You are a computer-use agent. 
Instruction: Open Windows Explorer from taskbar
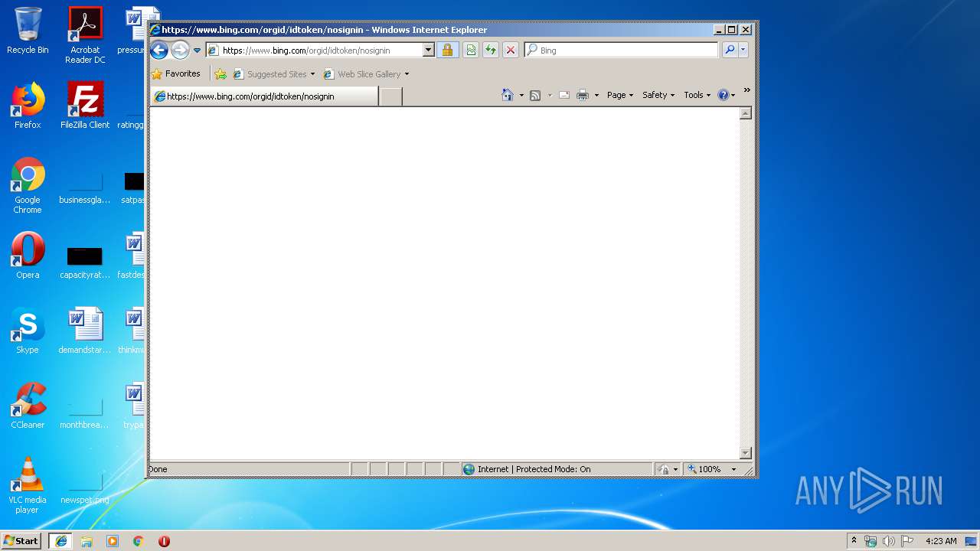(87, 541)
